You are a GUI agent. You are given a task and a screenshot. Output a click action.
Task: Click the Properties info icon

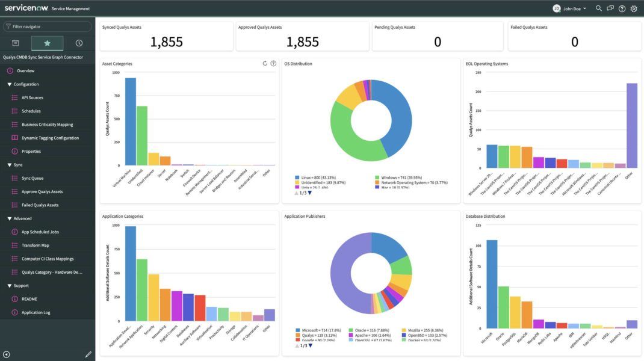15,151
